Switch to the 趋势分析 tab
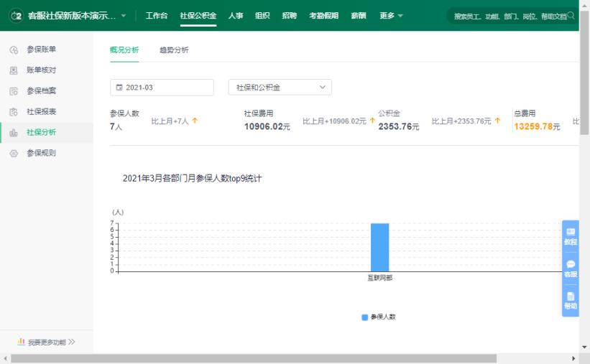The height and width of the screenshot is (364, 590). pos(174,50)
